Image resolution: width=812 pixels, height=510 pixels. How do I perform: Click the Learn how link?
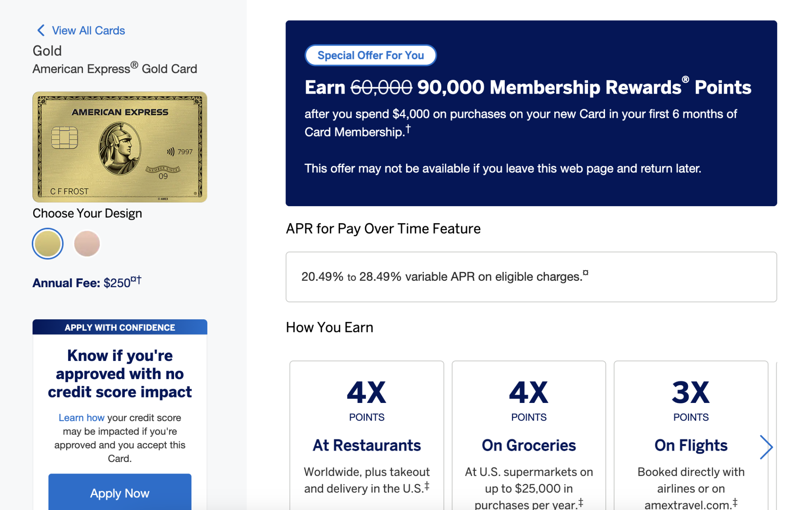81,417
